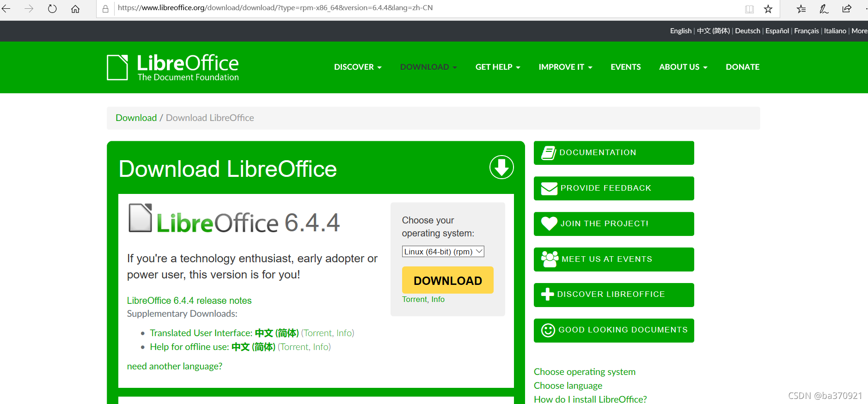This screenshot has height=404, width=868.
Task: Click the padlock site security icon
Action: (105, 8)
